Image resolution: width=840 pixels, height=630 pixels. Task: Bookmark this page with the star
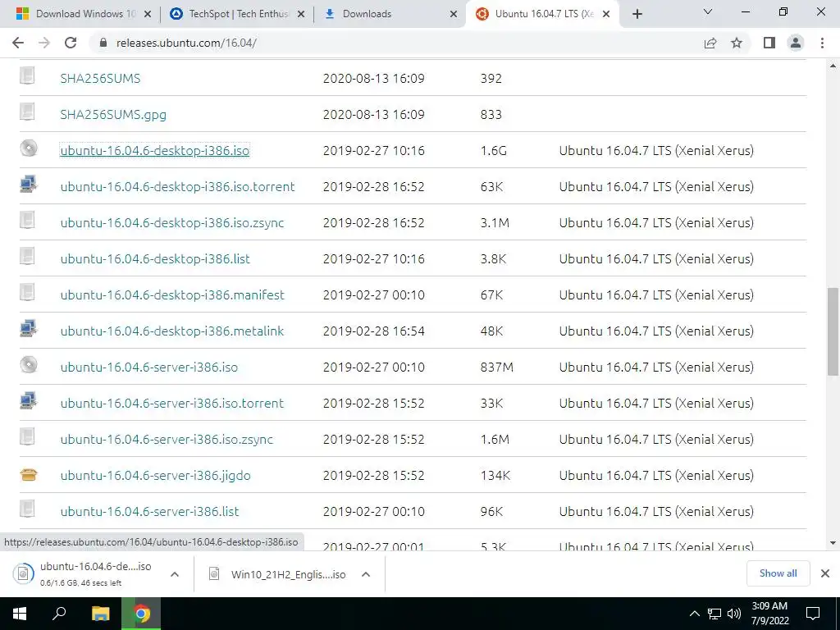click(x=737, y=43)
